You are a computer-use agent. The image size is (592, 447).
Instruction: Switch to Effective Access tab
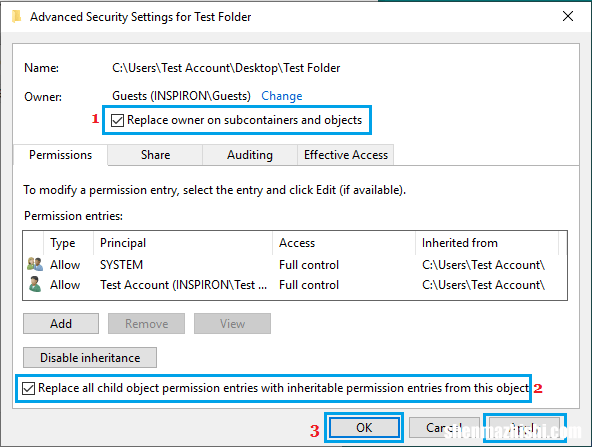[x=345, y=155]
